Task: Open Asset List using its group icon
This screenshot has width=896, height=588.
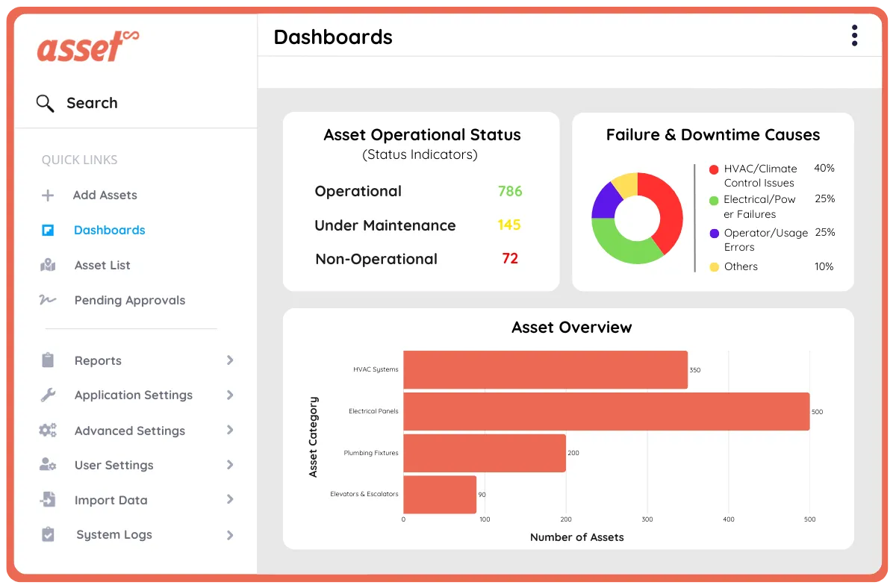Action: click(x=48, y=265)
